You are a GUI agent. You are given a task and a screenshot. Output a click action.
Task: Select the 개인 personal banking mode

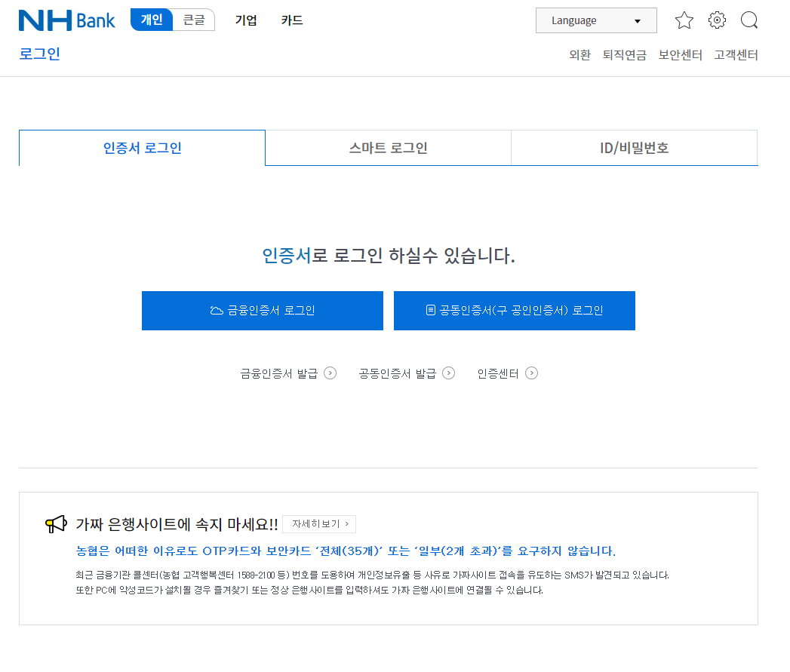tap(151, 20)
